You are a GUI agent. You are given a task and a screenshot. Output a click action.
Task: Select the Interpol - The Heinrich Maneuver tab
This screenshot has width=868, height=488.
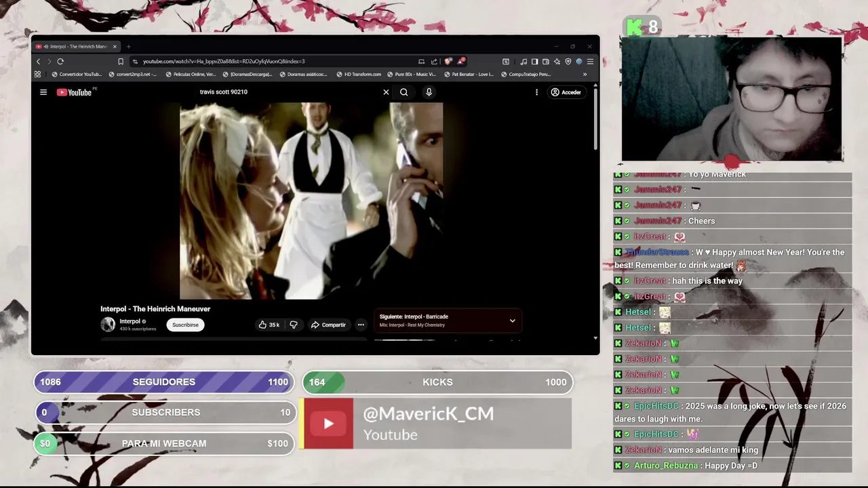pos(76,47)
